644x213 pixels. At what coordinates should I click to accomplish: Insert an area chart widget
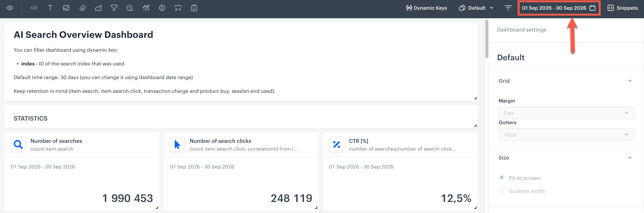point(98,8)
